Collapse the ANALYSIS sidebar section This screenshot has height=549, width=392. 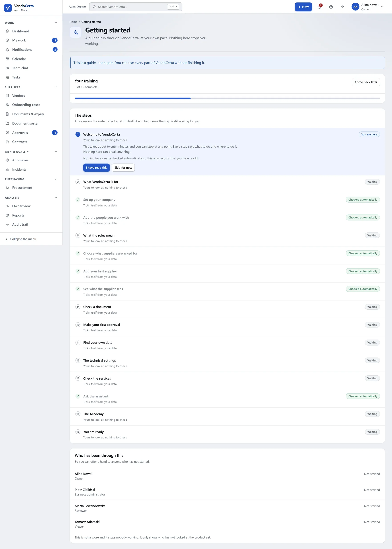pyautogui.click(x=56, y=197)
